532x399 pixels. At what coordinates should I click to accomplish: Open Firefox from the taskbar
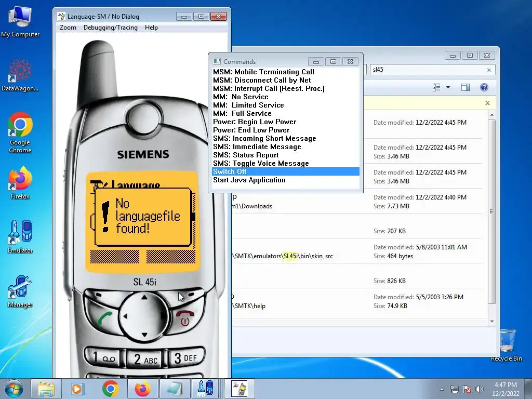click(x=142, y=389)
